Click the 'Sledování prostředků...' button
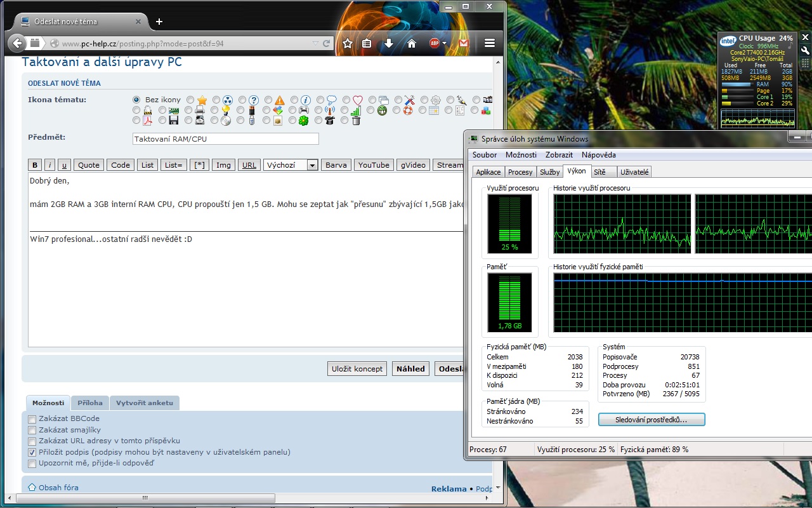Viewport: 812px width, 508px height. pyautogui.click(x=652, y=420)
